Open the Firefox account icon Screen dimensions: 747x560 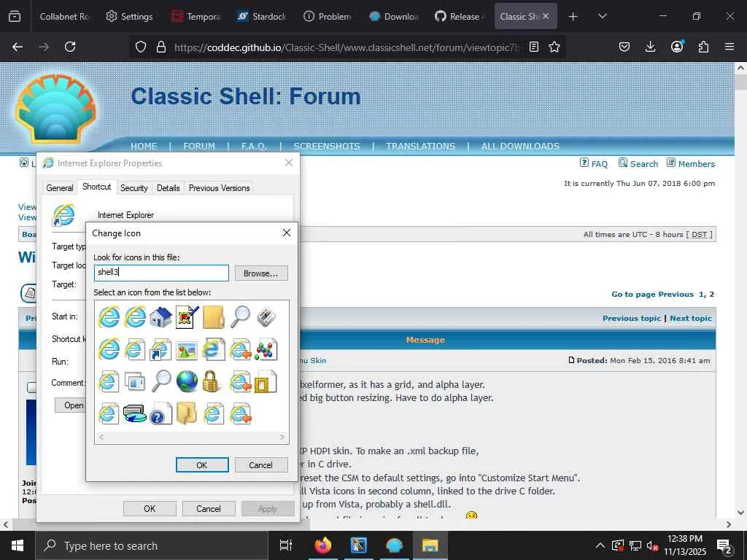point(676,46)
